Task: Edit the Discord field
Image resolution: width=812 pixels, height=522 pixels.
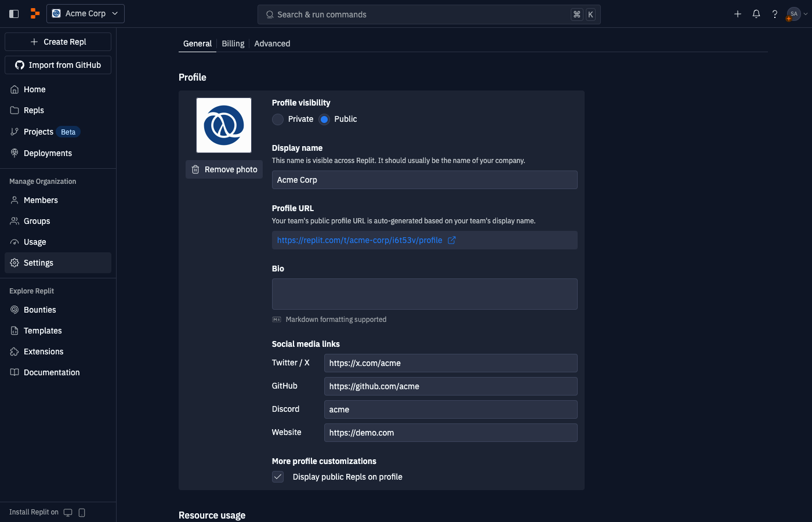Action: click(x=451, y=409)
